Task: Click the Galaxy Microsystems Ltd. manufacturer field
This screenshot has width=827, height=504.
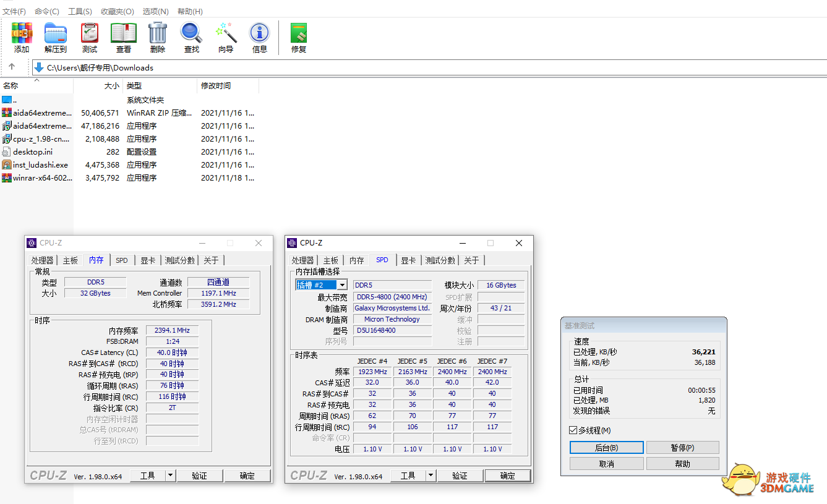Action: [x=392, y=308]
